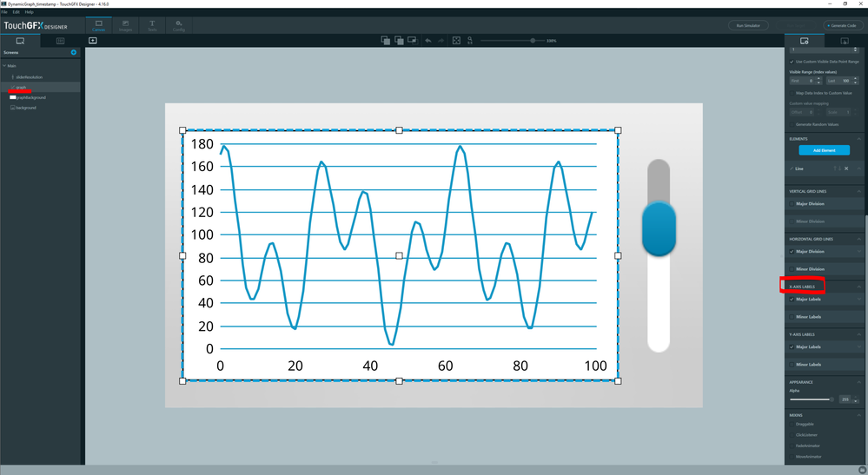The width and height of the screenshot is (868, 475).
Task: Click Generate Code button
Action: (x=843, y=25)
